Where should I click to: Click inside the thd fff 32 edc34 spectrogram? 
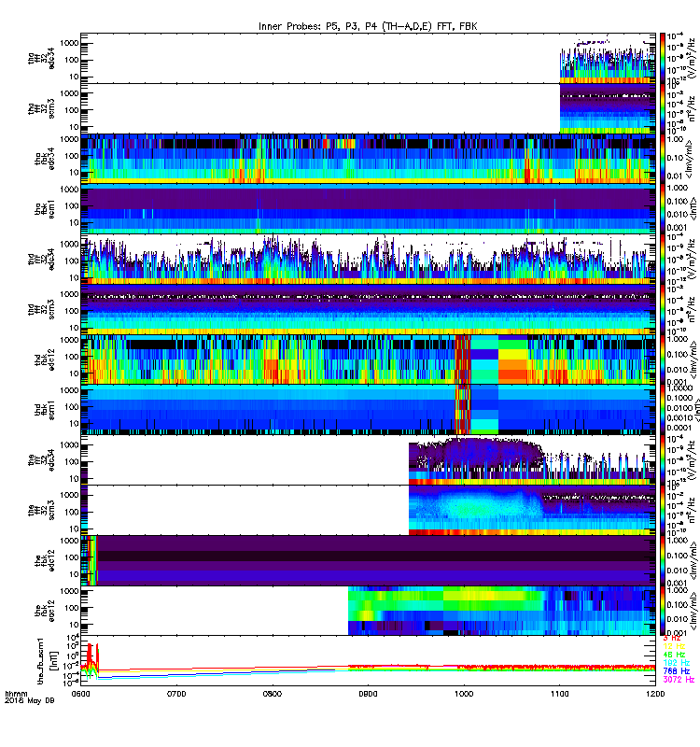point(368,260)
